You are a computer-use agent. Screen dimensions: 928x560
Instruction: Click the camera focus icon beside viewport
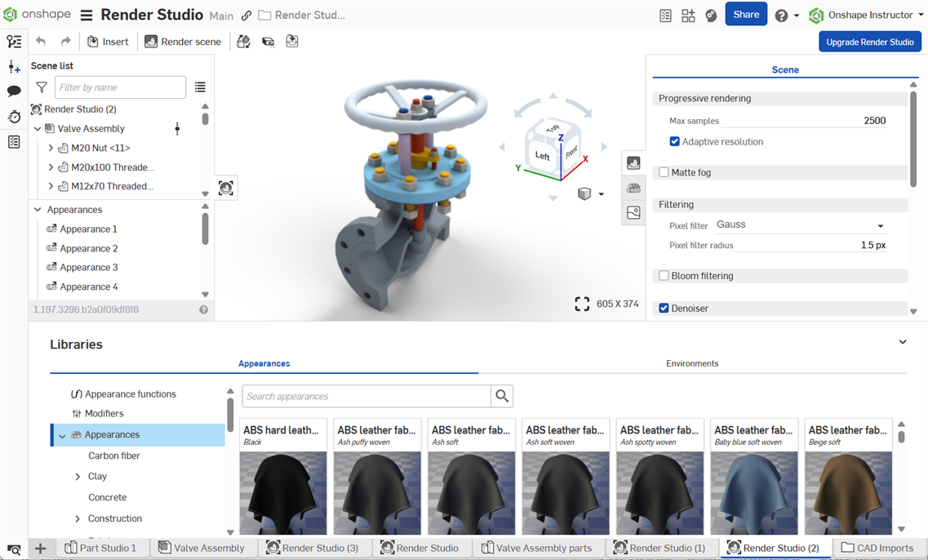pos(226,189)
